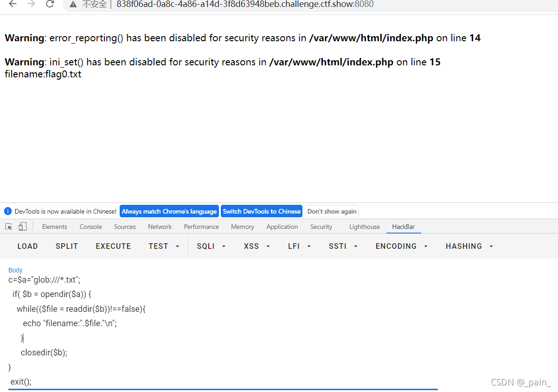Click the Body field label
This screenshot has height=392, width=558.
[15, 270]
